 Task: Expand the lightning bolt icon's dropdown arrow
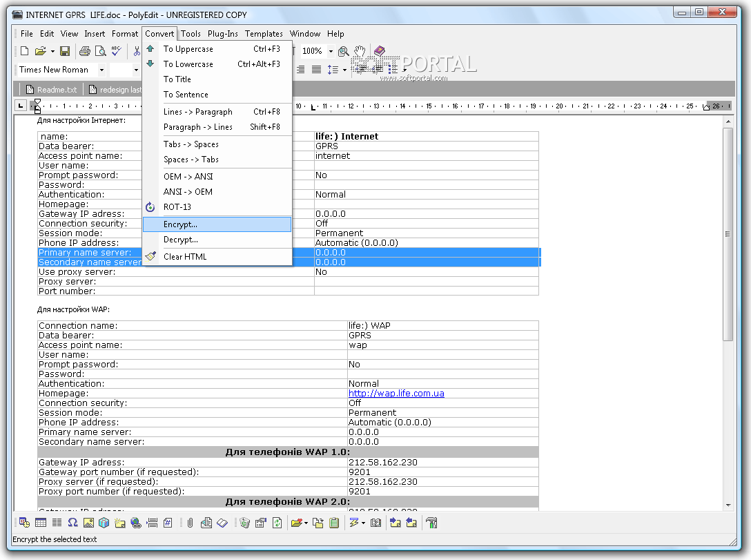click(x=364, y=523)
